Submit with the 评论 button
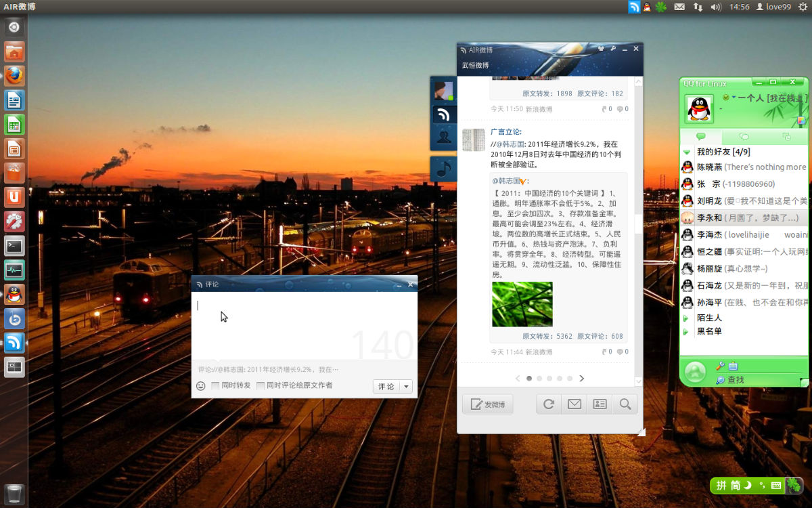The width and height of the screenshot is (812, 508). (386, 386)
